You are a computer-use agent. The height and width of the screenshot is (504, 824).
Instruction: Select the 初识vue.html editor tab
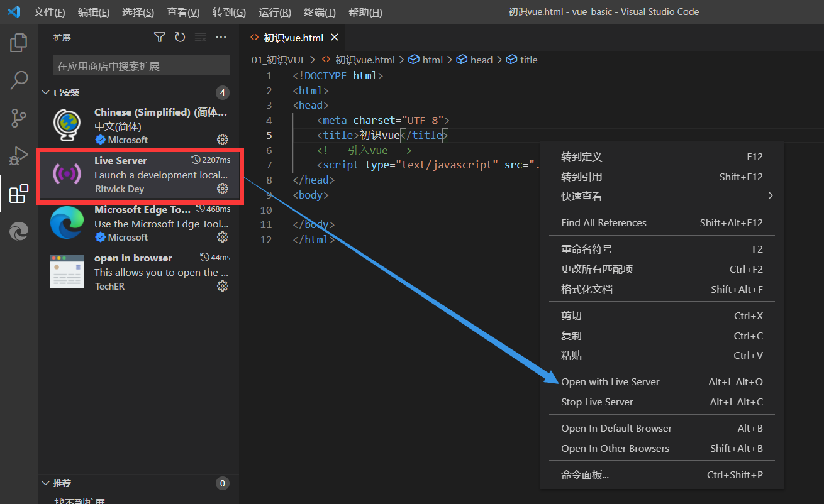pos(294,38)
